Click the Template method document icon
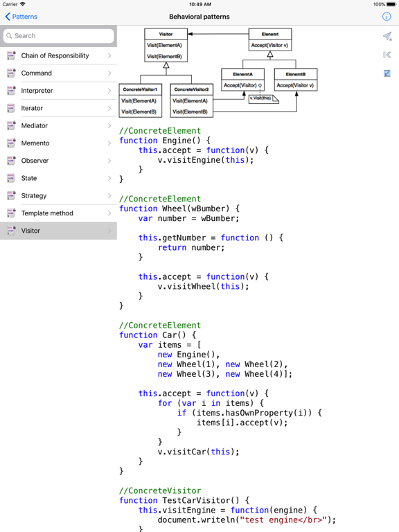This screenshot has width=399, height=532. pyautogui.click(x=11, y=213)
